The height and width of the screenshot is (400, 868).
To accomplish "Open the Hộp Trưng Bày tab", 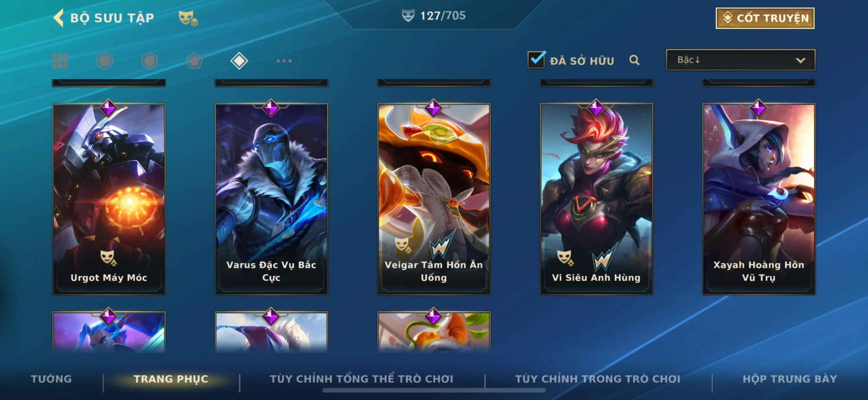I will 790,379.
